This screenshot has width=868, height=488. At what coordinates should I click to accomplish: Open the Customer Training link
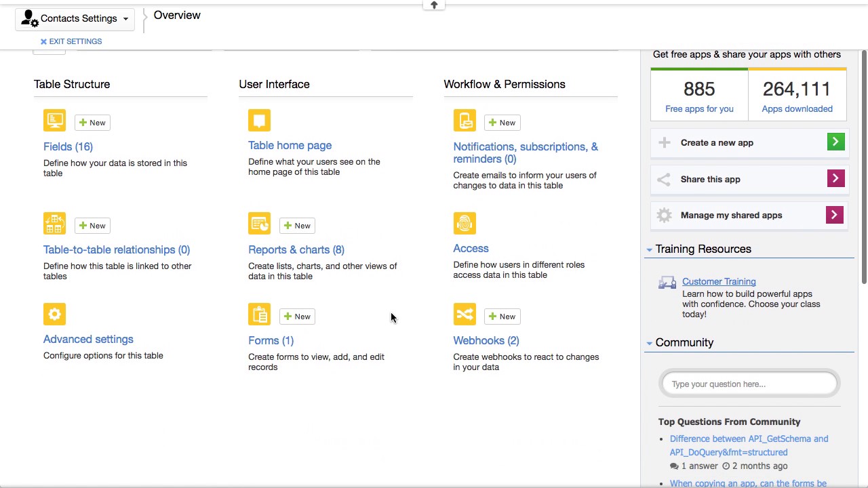pos(718,281)
